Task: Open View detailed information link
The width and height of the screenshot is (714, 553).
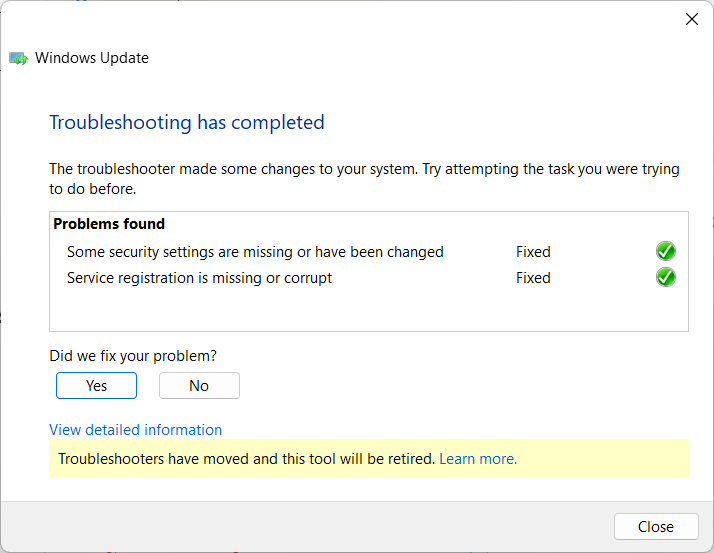Action: [135, 430]
